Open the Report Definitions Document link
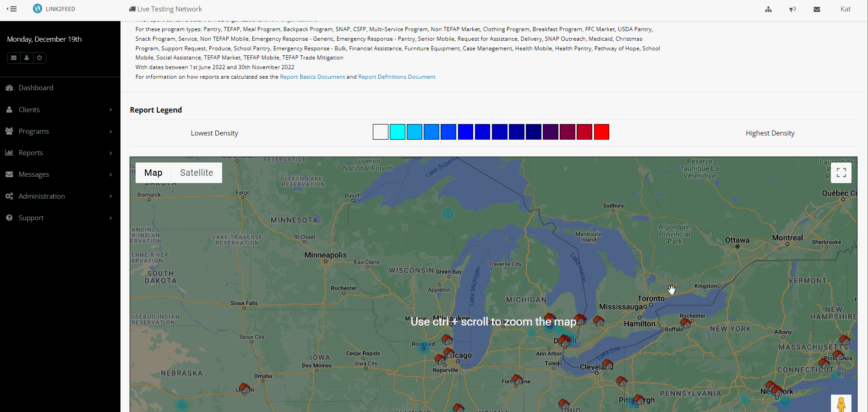The width and height of the screenshot is (868, 412). (x=397, y=77)
